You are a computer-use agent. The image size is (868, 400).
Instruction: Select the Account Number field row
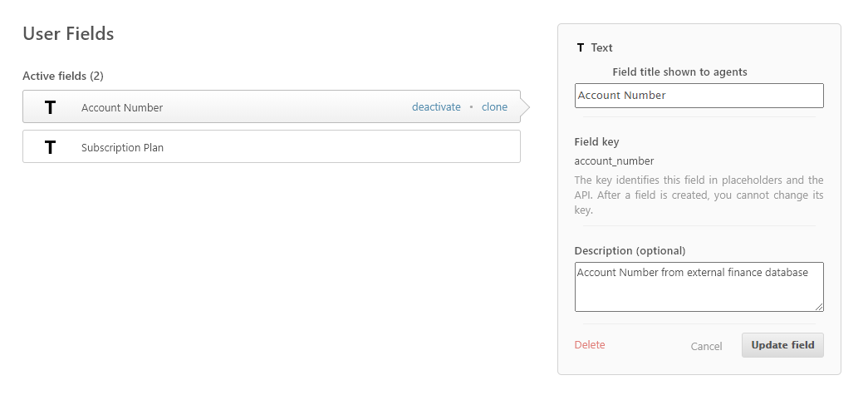point(233,107)
